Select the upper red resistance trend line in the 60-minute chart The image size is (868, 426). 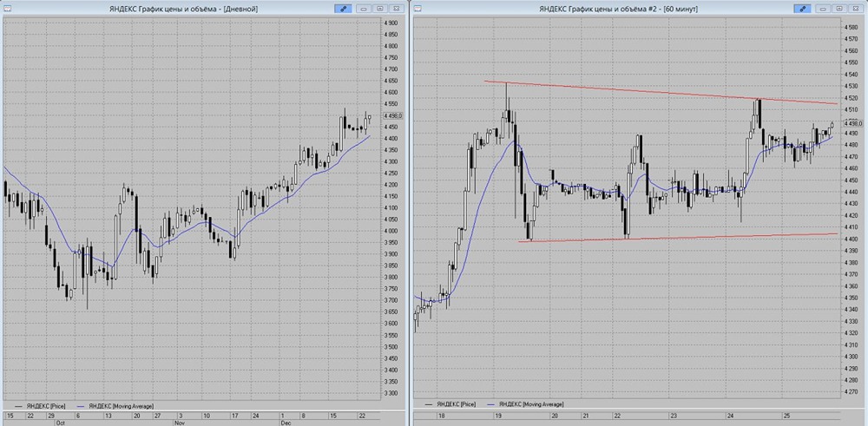[x=661, y=92]
